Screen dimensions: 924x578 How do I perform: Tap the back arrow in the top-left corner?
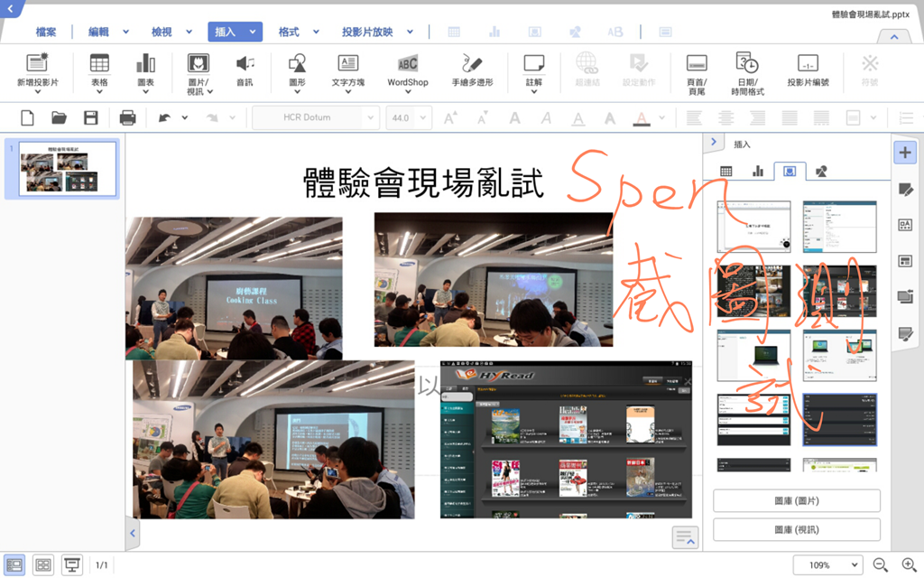10,8
